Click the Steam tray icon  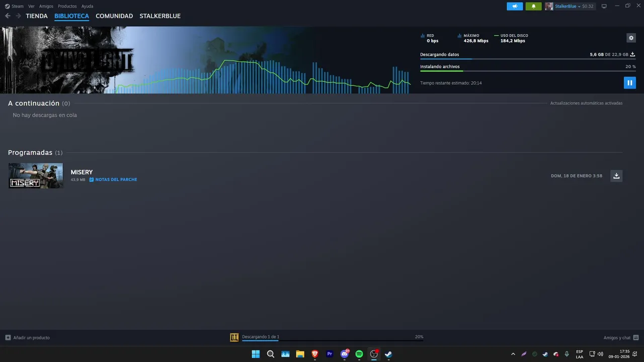[x=545, y=354]
